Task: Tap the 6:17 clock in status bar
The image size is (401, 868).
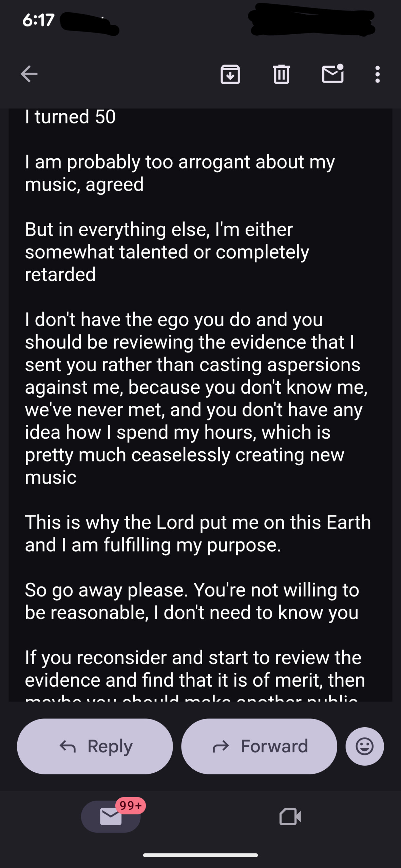Action: [x=38, y=20]
